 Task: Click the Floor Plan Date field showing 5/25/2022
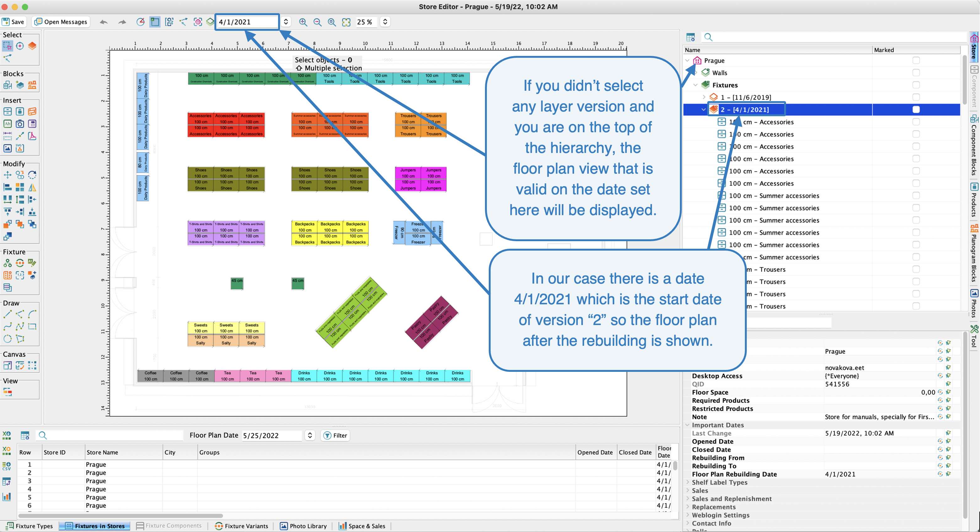(x=272, y=435)
